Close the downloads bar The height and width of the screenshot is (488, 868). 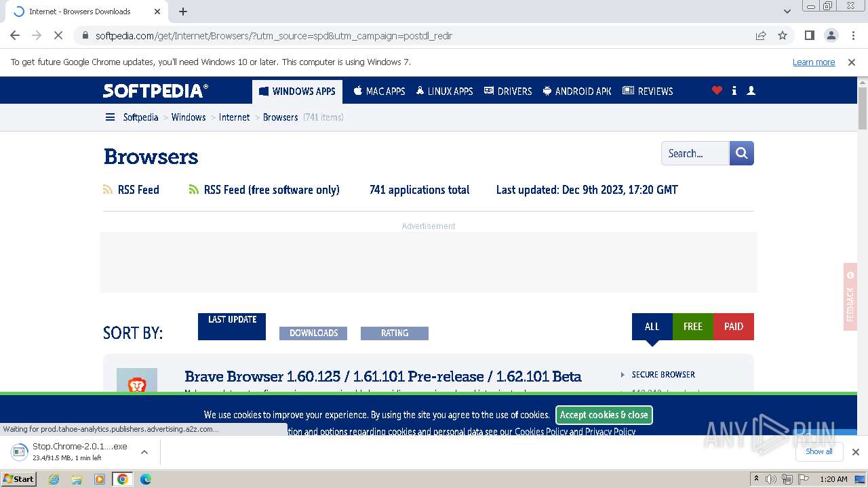[x=856, y=452]
